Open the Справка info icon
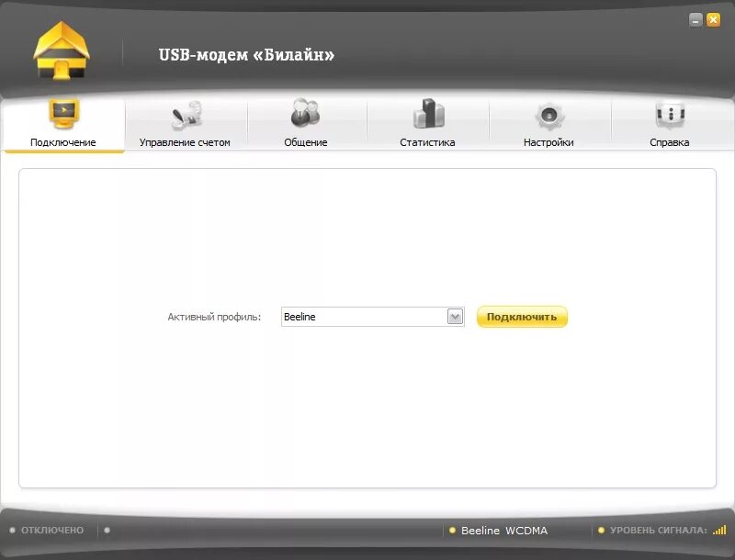Screen dimensions: 735x560 pyautogui.click(x=671, y=115)
